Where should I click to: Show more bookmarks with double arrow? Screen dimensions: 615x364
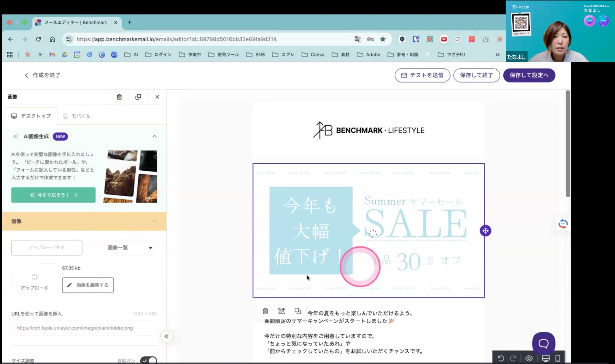[x=498, y=55]
